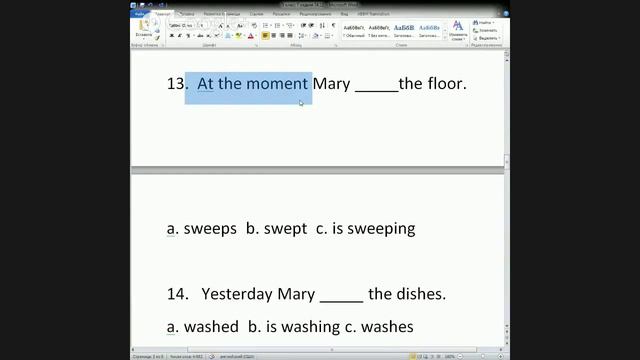
Task: Click the Format Painter brush icon
Action: (157, 38)
